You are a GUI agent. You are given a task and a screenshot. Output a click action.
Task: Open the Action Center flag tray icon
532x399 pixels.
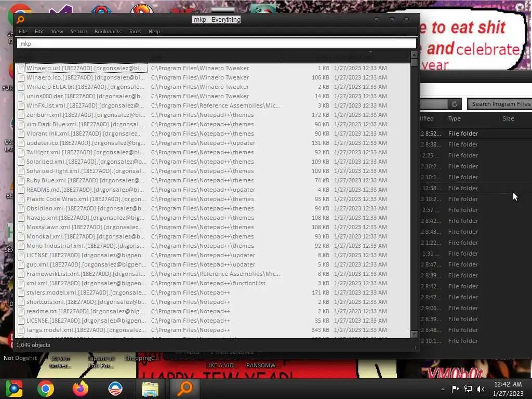coord(455,389)
